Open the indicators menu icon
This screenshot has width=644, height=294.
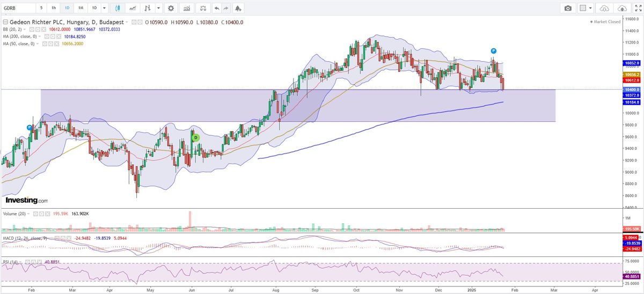click(x=187, y=8)
